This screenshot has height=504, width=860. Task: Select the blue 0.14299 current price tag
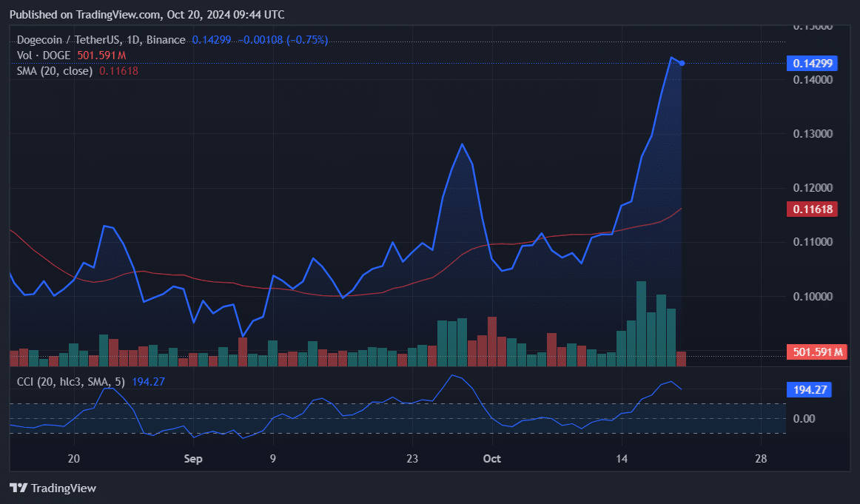[x=813, y=64]
